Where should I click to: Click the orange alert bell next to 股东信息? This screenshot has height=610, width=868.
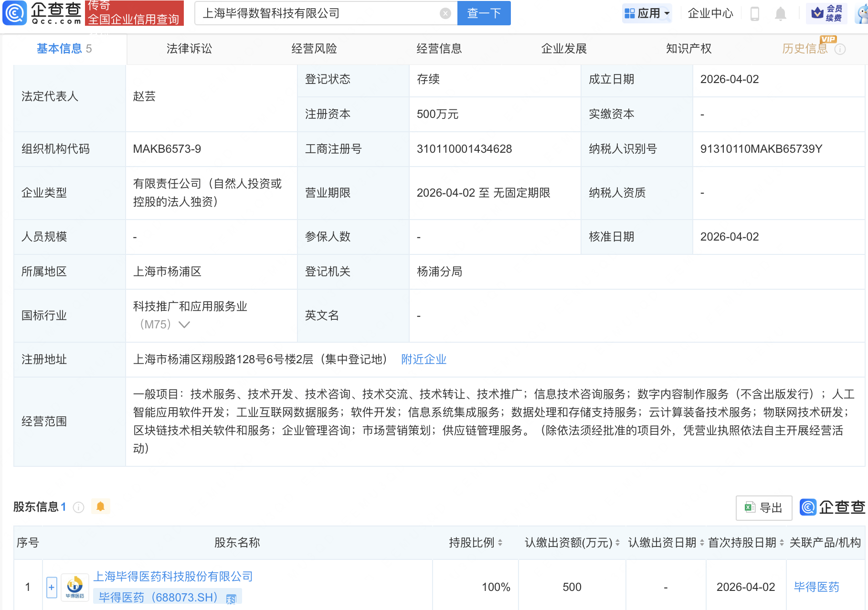click(x=100, y=506)
